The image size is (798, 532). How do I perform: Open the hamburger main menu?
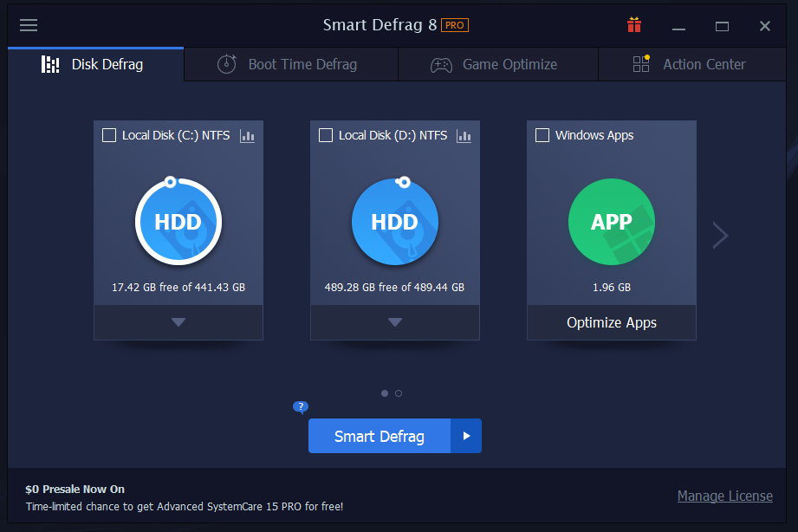click(x=29, y=25)
